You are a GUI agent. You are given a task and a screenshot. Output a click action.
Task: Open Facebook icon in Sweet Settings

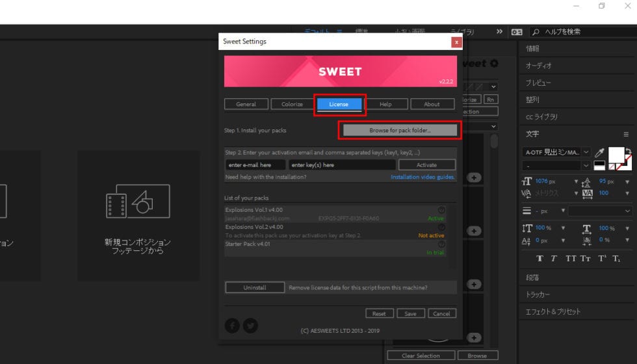pos(232,326)
